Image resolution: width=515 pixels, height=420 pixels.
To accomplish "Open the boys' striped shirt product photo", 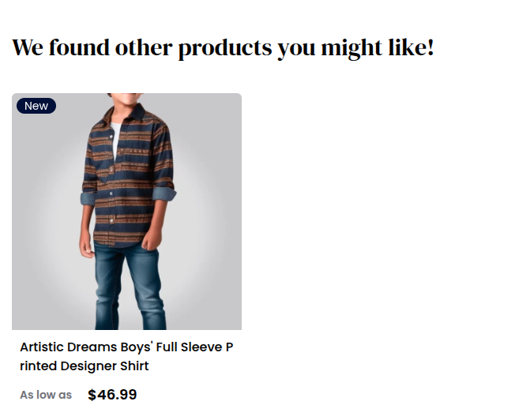I will pos(126,211).
